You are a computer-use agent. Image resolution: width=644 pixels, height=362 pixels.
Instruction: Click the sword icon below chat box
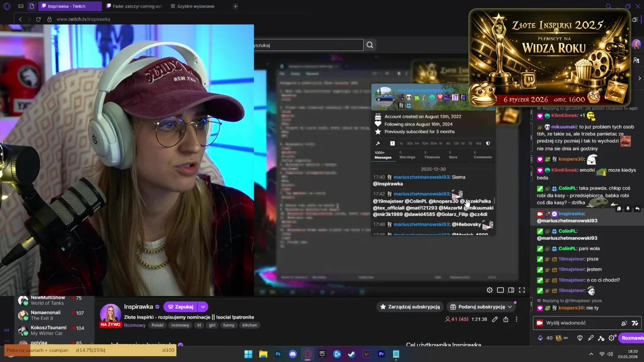tap(591, 338)
